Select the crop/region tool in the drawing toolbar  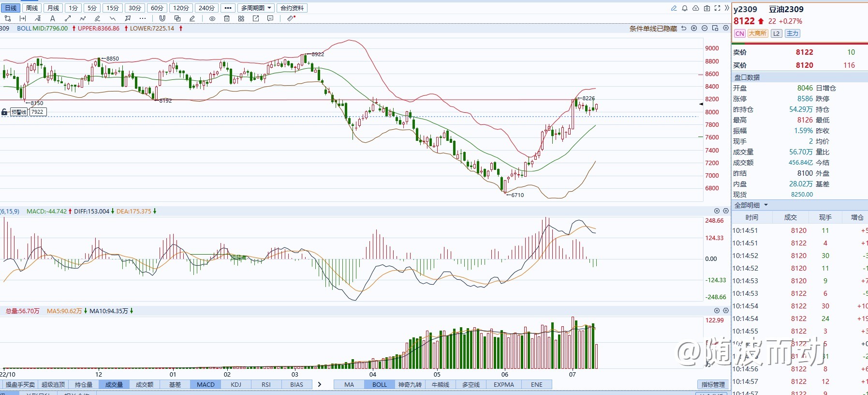[x=7, y=18]
